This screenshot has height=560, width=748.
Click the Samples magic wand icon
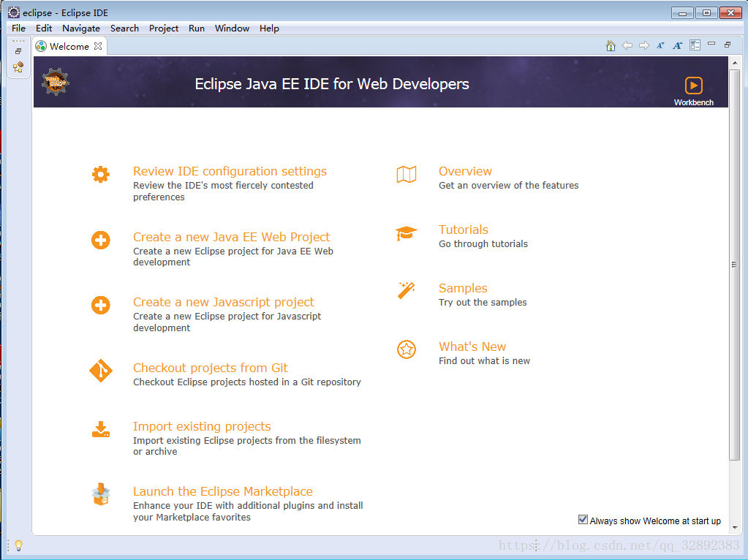click(x=407, y=290)
